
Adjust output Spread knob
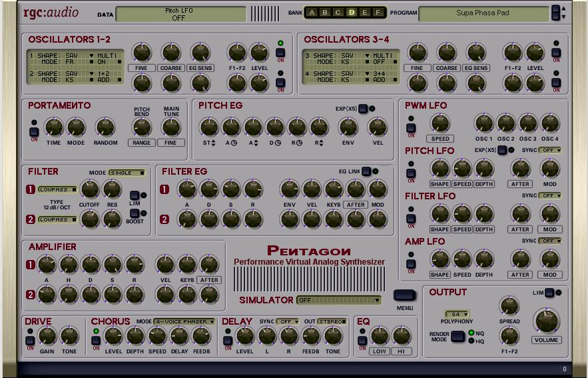tap(509, 306)
